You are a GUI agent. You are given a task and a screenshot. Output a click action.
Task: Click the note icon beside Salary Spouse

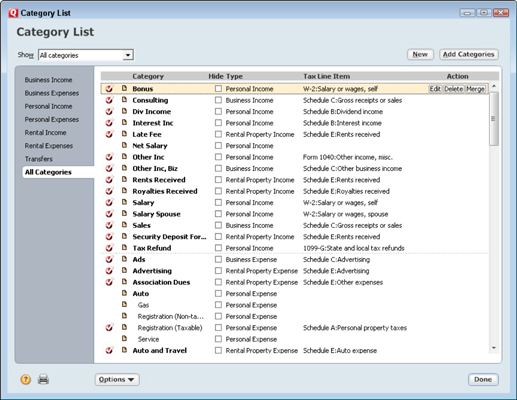pyautogui.click(x=124, y=213)
